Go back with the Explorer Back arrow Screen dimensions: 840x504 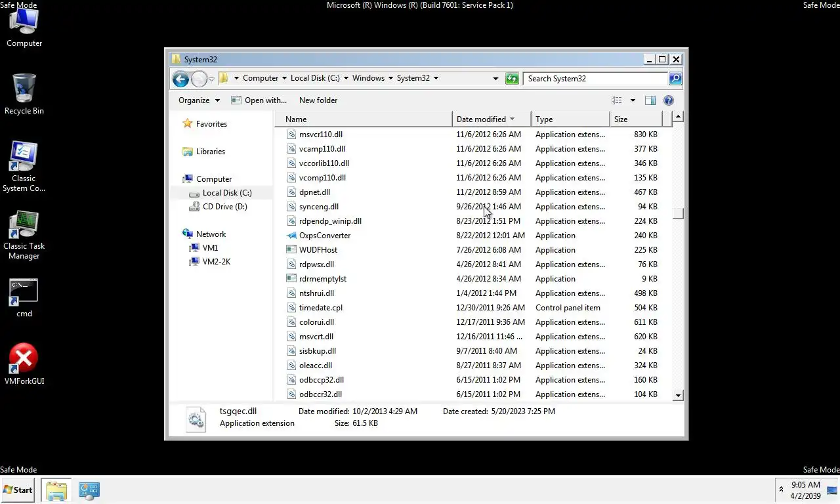click(x=180, y=79)
